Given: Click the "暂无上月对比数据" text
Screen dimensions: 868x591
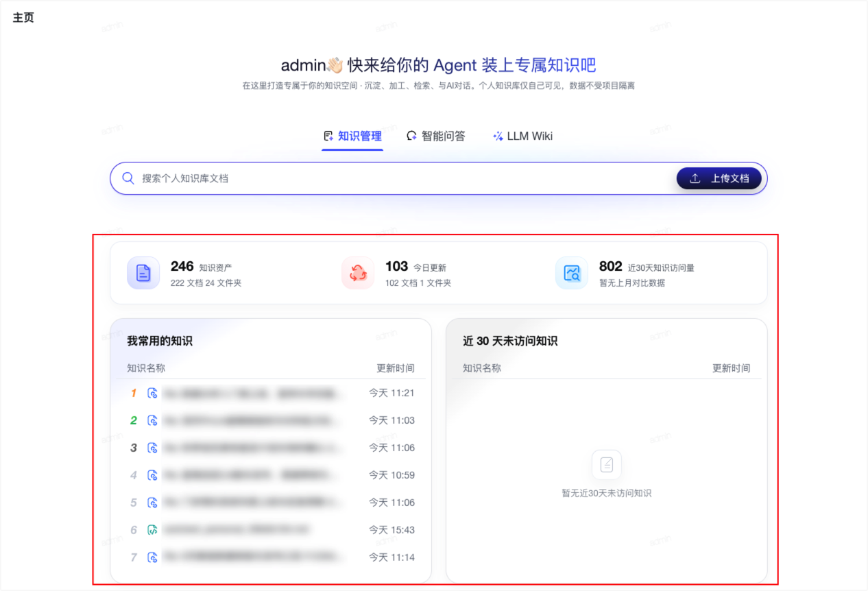Looking at the screenshot, I should click(632, 282).
